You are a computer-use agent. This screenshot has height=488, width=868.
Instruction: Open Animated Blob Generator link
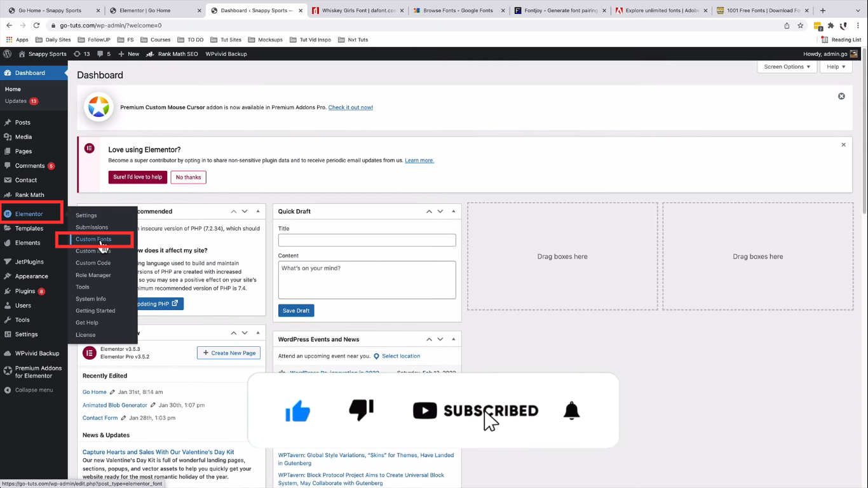[115, 405]
